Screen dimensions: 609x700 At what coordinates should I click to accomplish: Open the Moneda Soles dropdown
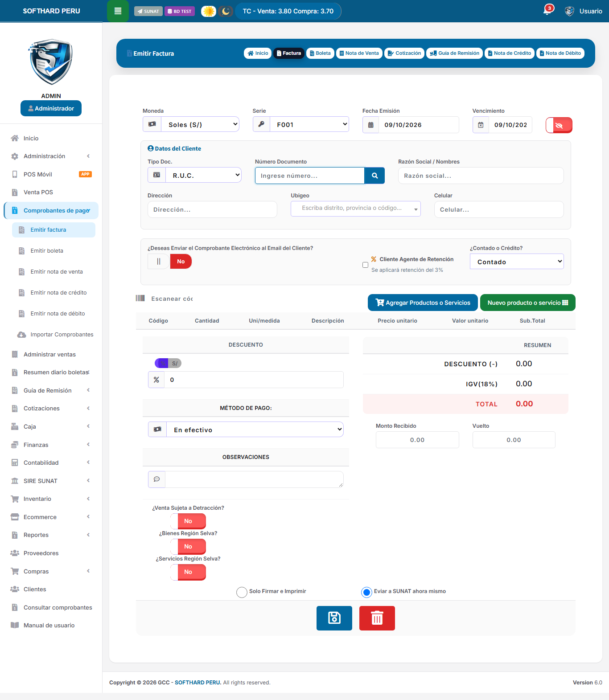point(200,124)
